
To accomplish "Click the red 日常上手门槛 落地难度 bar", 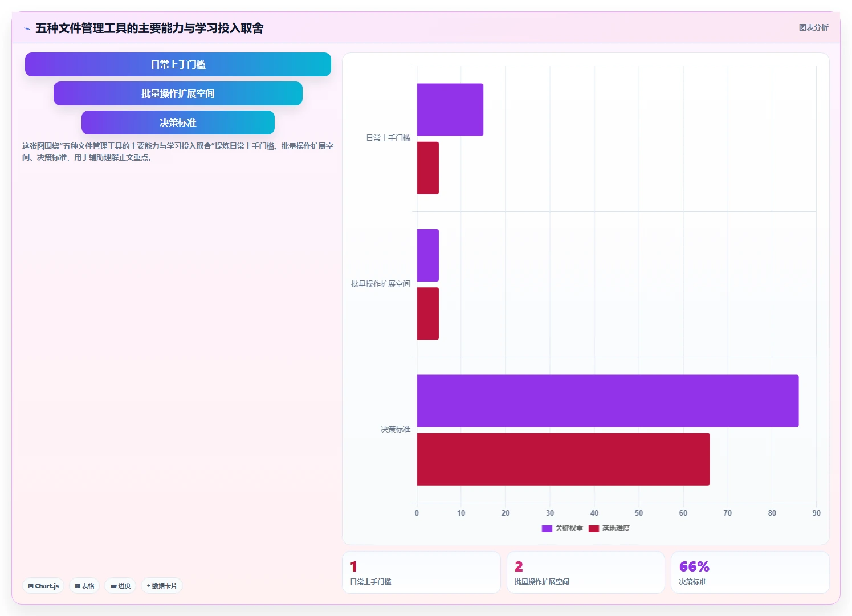I will (x=427, y=168).
